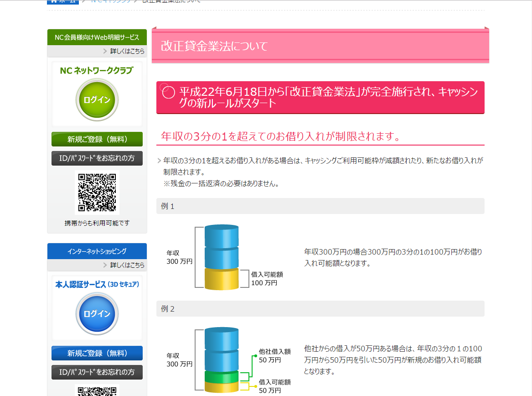This screenshot has width=532, height=396.
Task: Click the 本人認証サービス (3D セキュア) title
Action: pos(97,285)
